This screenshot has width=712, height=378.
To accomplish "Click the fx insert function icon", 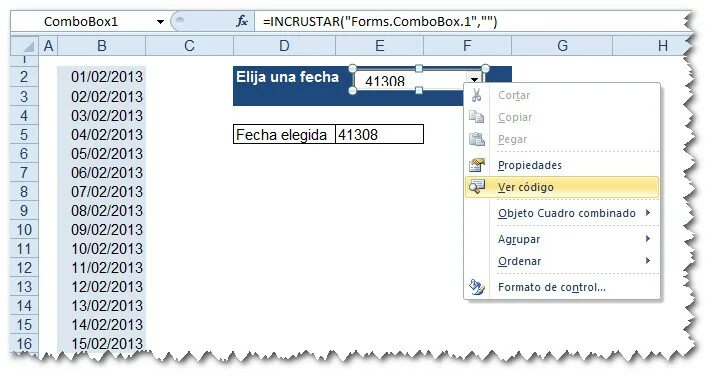I will click(242, 21).
